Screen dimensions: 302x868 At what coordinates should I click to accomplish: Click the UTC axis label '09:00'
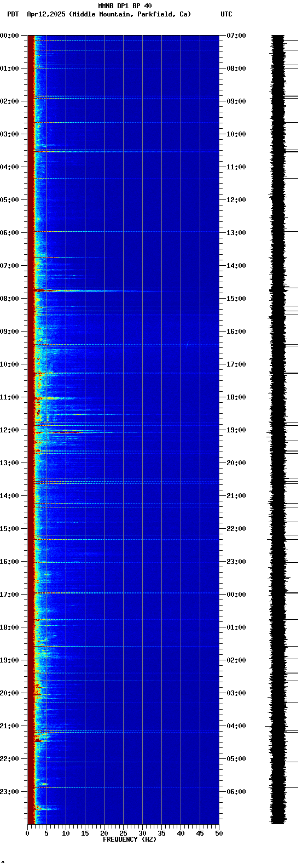pos(236,101)
